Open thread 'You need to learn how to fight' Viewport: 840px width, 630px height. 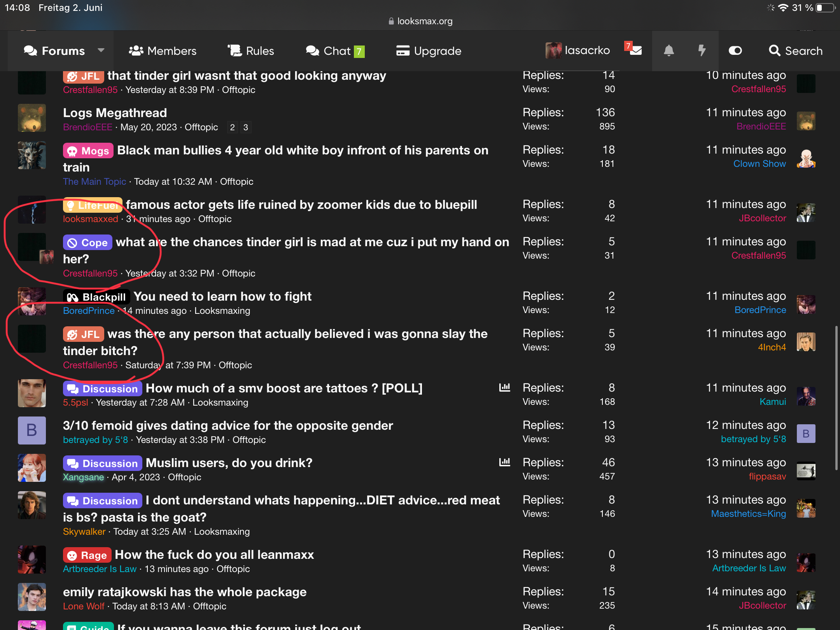(223, 296)
